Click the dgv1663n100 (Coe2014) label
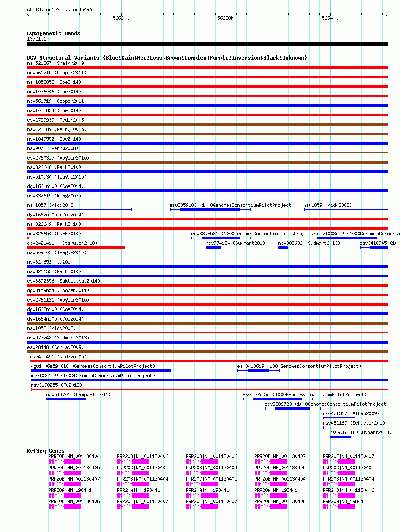 click(x=55, y=310)
